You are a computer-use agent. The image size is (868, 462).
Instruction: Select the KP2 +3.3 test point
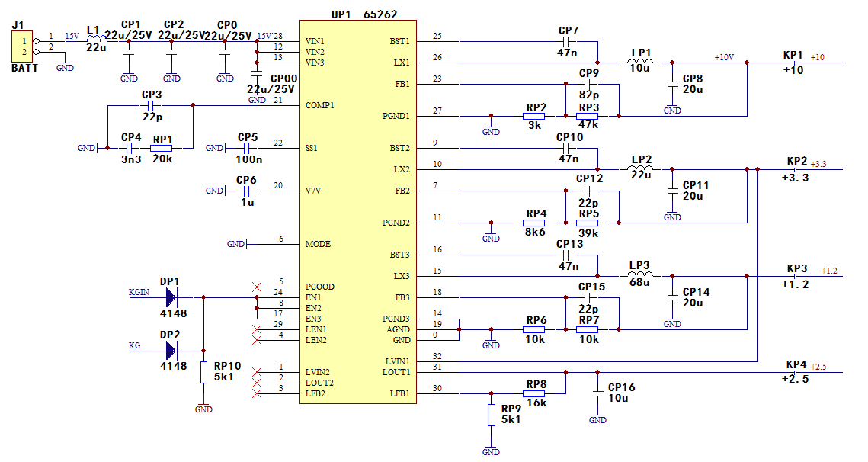point(795,169)
